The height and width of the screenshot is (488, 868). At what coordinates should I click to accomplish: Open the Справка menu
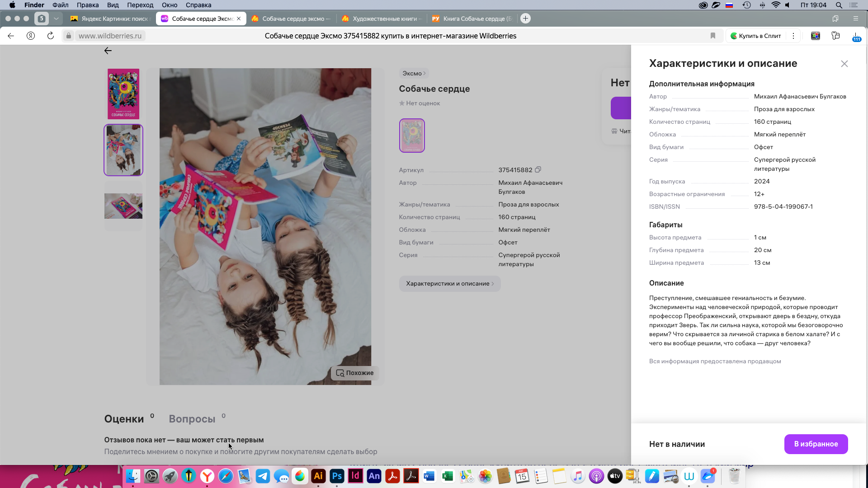pyautogui.click(x=198, y=5)
